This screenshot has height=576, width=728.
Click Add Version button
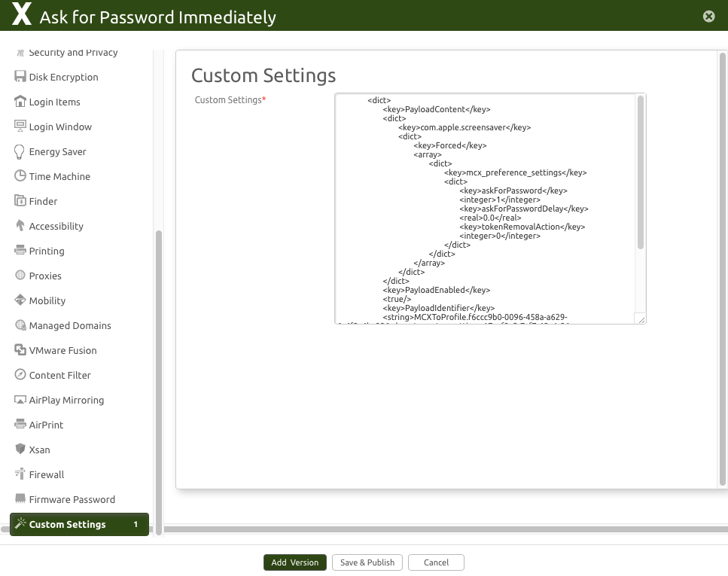(295, 562)
